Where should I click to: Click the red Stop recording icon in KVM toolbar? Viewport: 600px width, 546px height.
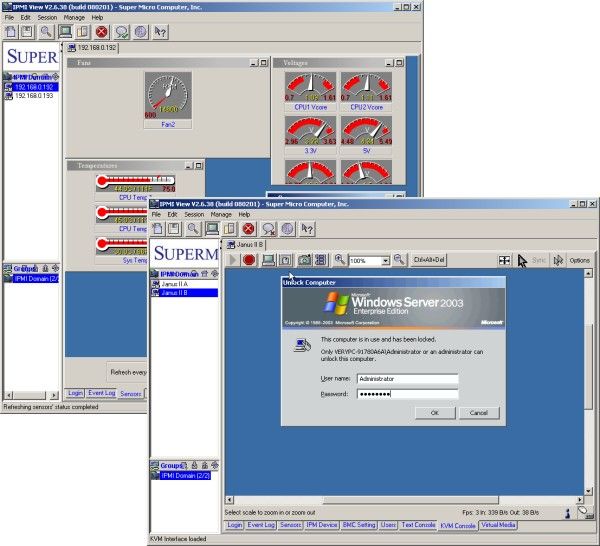click(x=249, y=260)
